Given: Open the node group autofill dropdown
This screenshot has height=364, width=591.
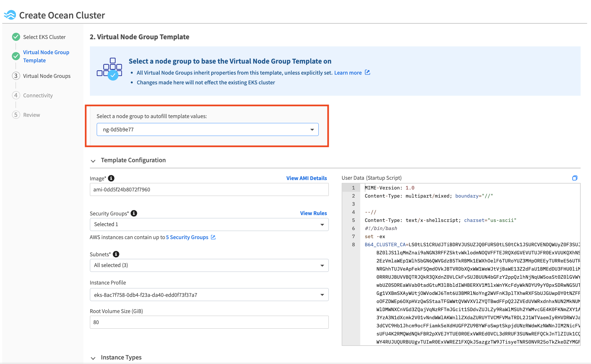Looking at the screenshot, I should [207, 129].
